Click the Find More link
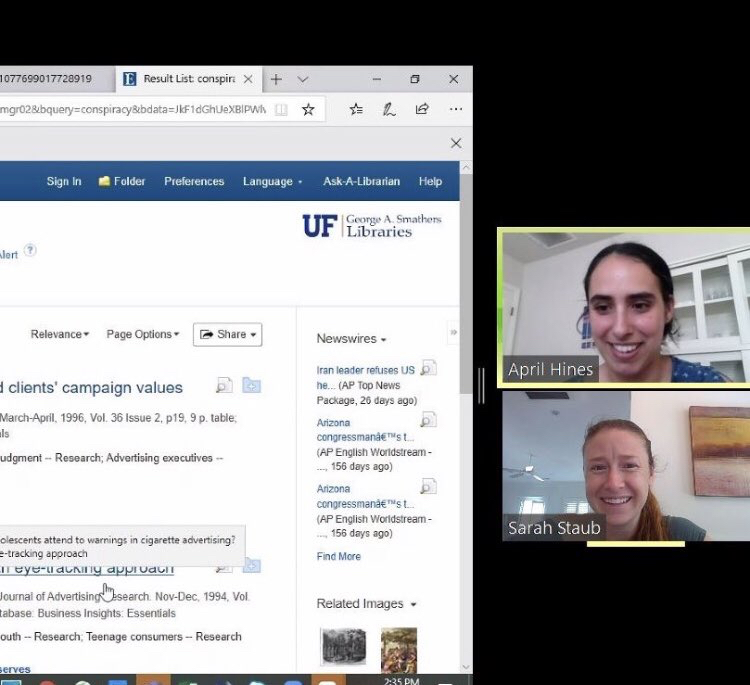The image size is (750, 685). tap(338, 556)
